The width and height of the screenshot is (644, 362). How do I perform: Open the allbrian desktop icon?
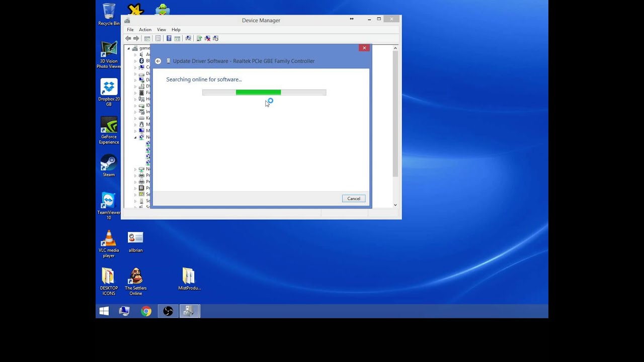(135, 241)
